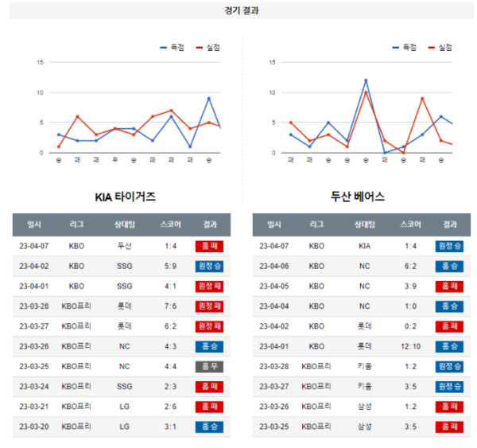This screenshot has height=448, width=477.
Task: Select date 23-04-06 in 두산 table
Action: click(274, 267)
